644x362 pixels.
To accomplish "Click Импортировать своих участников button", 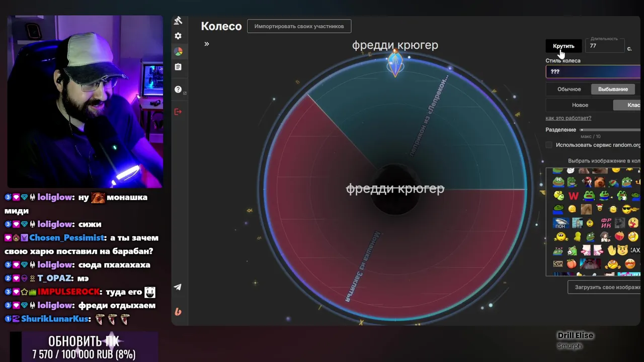I will [299, 26].
